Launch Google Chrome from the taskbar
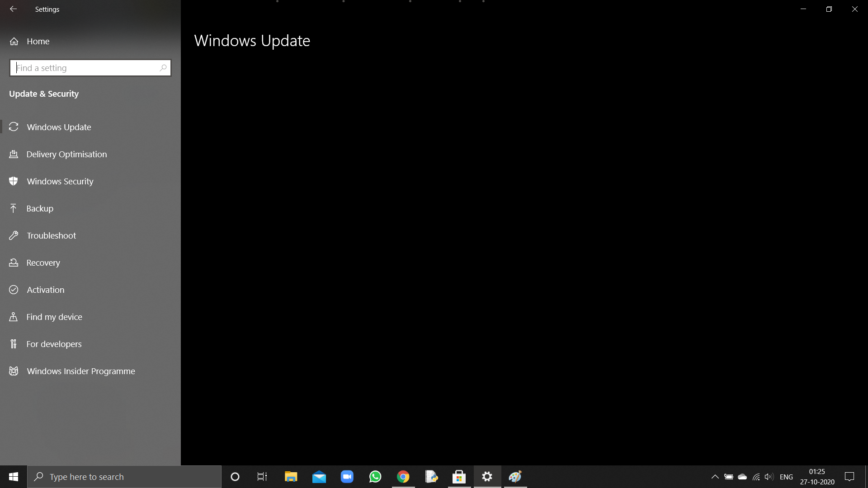868x488 pixels. click(x=403, y=476)
